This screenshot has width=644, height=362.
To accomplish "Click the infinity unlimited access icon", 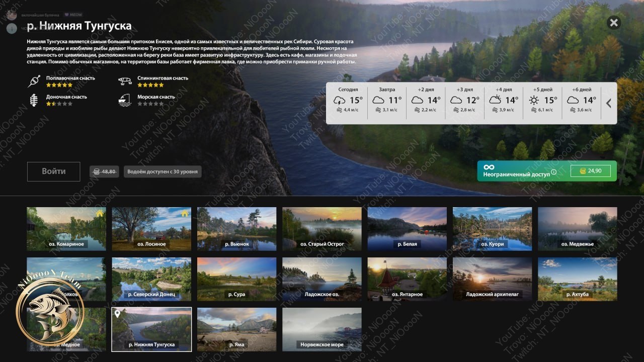I will [x=489, y=167].
